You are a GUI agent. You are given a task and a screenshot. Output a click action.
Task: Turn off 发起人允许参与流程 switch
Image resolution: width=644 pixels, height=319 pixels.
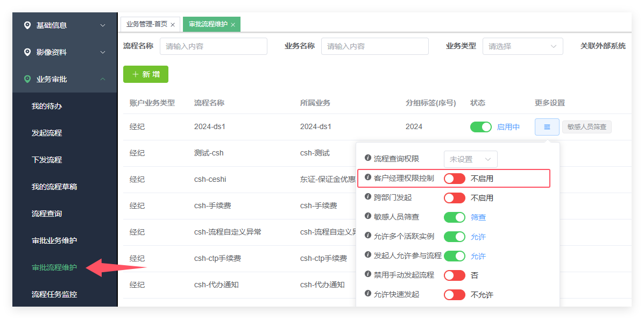455,256
